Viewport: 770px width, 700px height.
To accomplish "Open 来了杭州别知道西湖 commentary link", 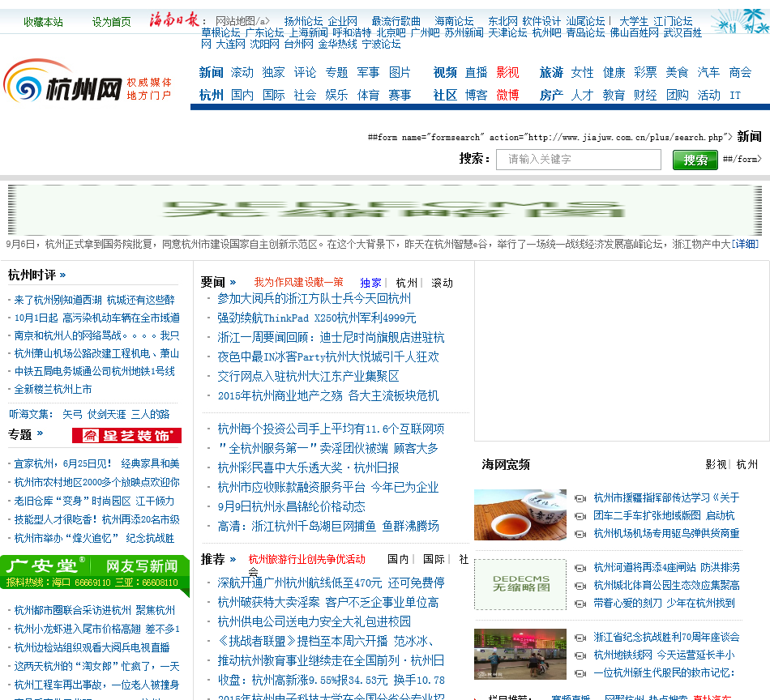I will pos(94,300).
